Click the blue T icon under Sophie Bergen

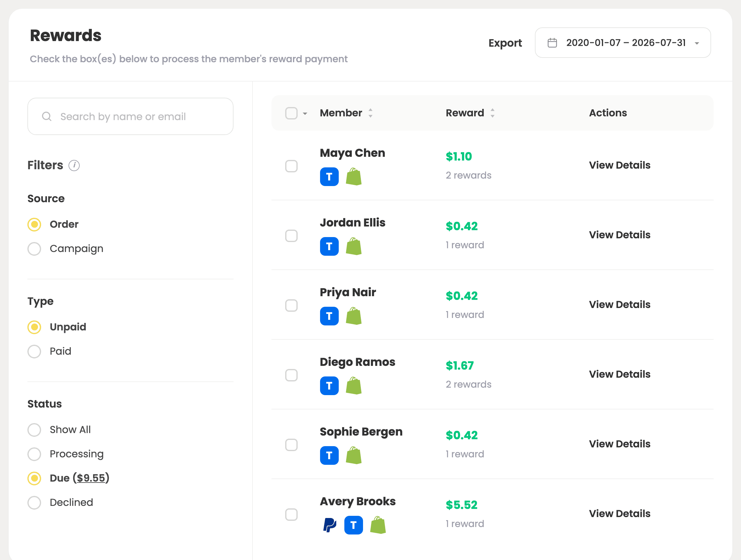pos(329,455)
